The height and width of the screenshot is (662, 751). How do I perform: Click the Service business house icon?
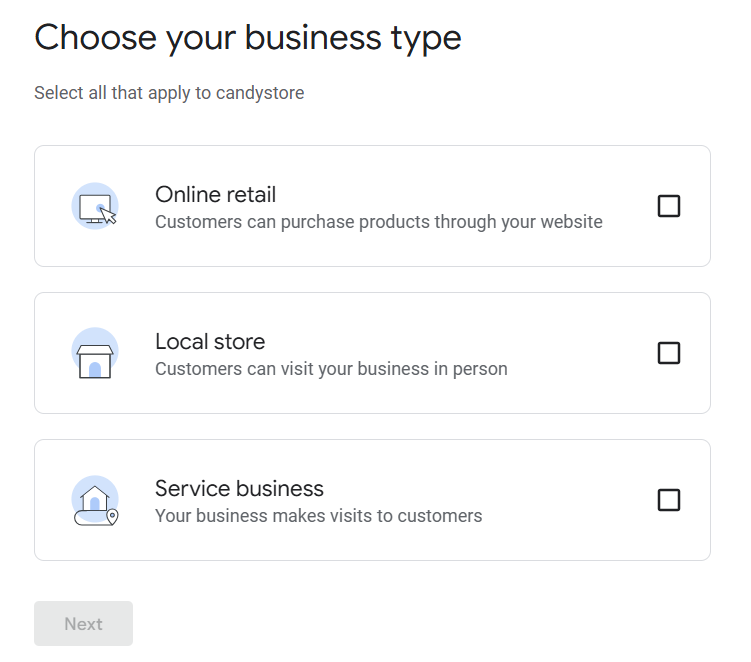coord(95,497)
